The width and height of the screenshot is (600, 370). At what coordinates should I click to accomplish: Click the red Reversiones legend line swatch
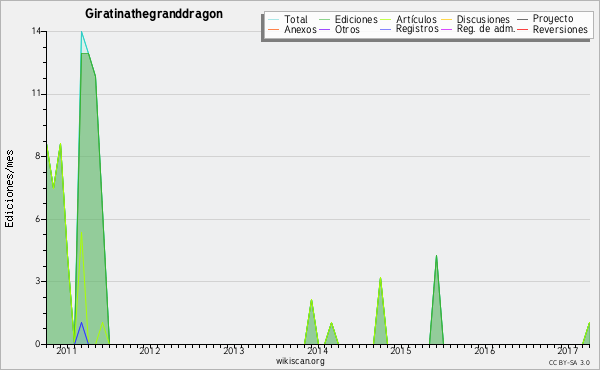pyautogui.click(x=522, y=29)
